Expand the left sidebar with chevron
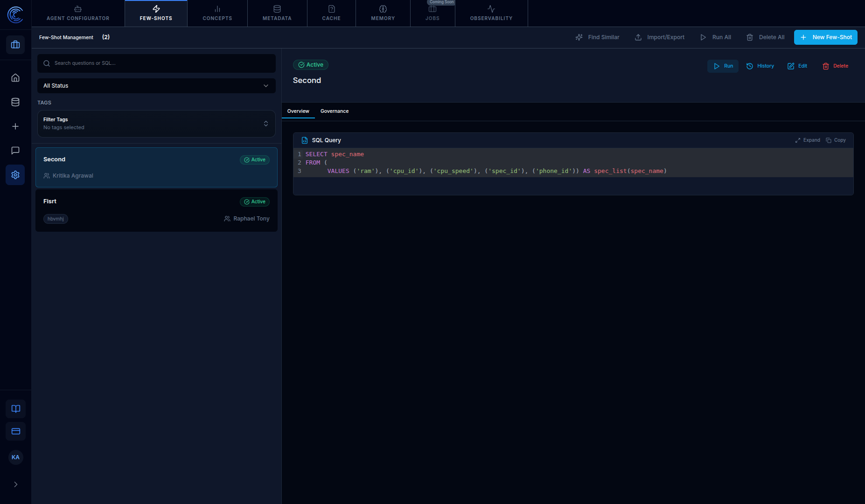The height and width of the screenshot is (504, 865). point(15,484)
